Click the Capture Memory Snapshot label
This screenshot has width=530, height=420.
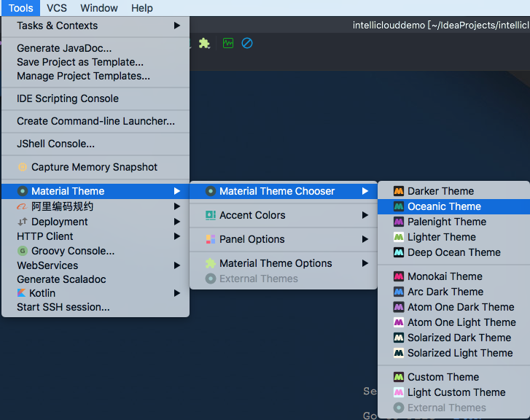click(x=94, y=167)
